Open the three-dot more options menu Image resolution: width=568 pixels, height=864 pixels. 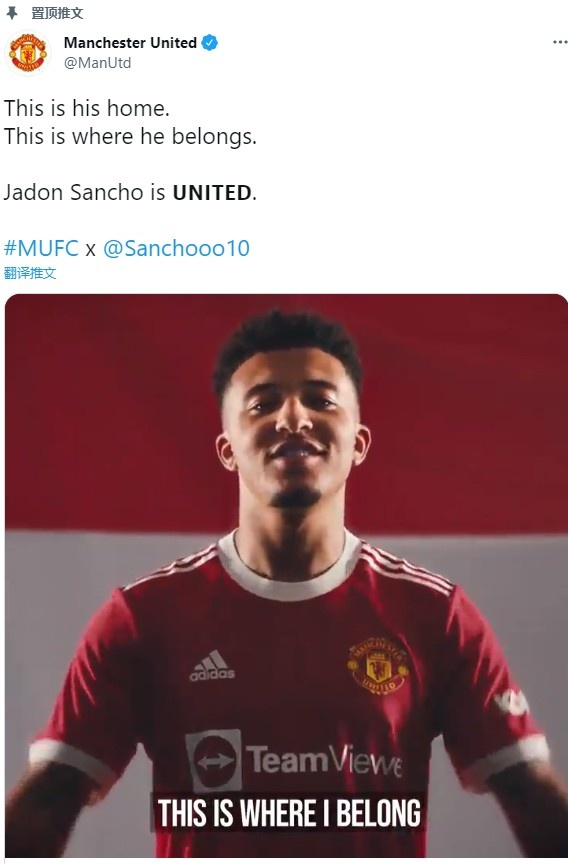560,42
